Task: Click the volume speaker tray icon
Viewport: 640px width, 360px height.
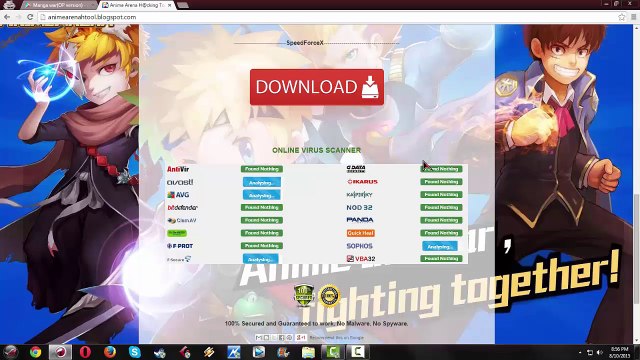Action: click(600, 352)
